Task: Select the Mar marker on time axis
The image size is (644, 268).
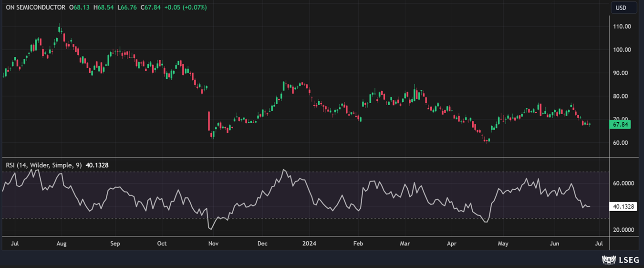Action: 405,244
